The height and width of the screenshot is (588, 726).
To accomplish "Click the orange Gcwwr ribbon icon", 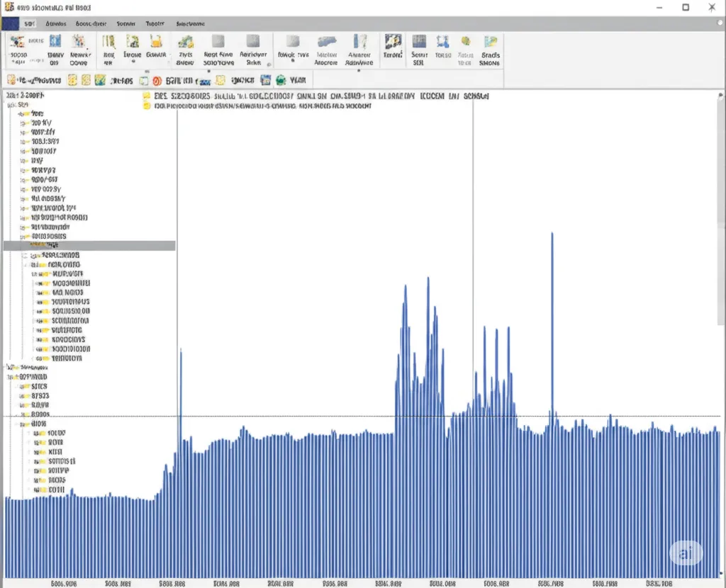I will tap(156, 42).
